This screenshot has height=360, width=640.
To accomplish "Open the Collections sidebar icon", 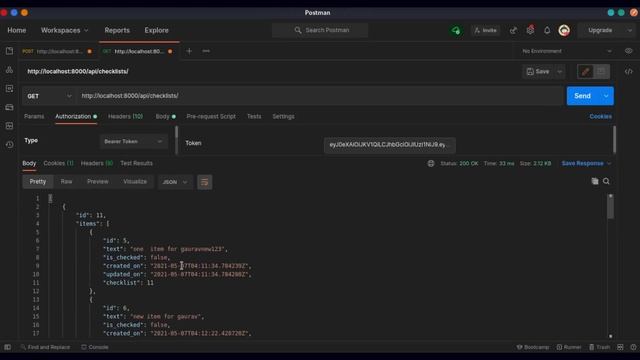I will coord(9,51).
